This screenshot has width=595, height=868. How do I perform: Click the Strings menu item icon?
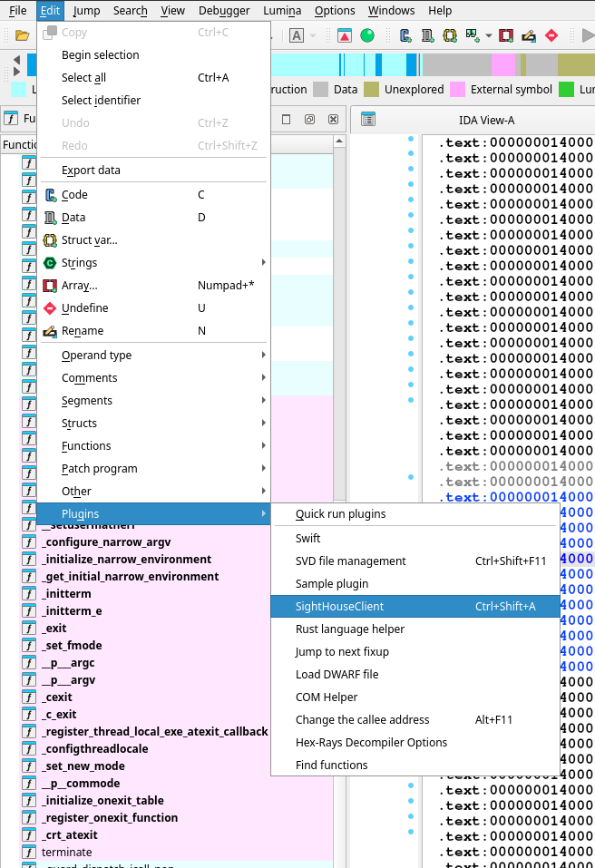[51, 263]
